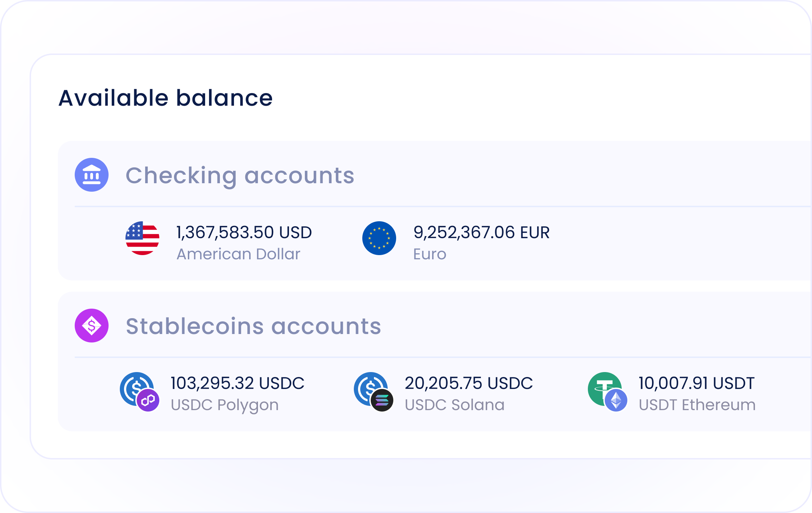Select the European Union flag icon
Viewport: 812px width, 513px height.
(x=379, y=238)
